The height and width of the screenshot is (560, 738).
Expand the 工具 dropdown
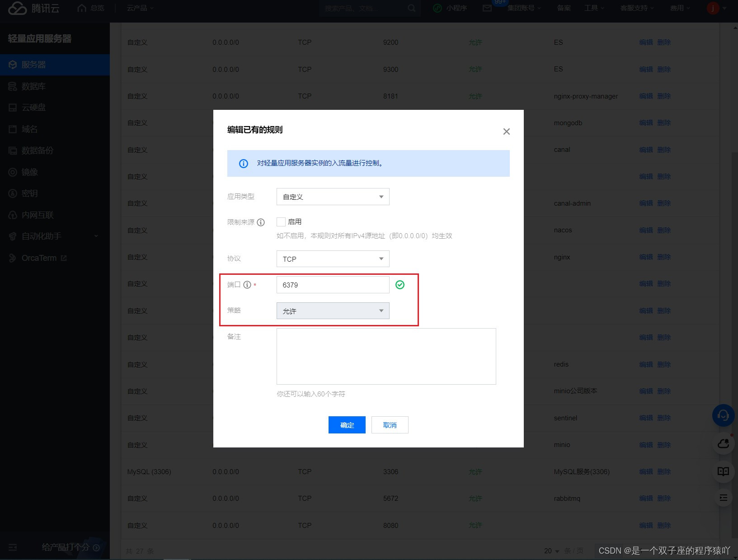(x=594, y=8)
